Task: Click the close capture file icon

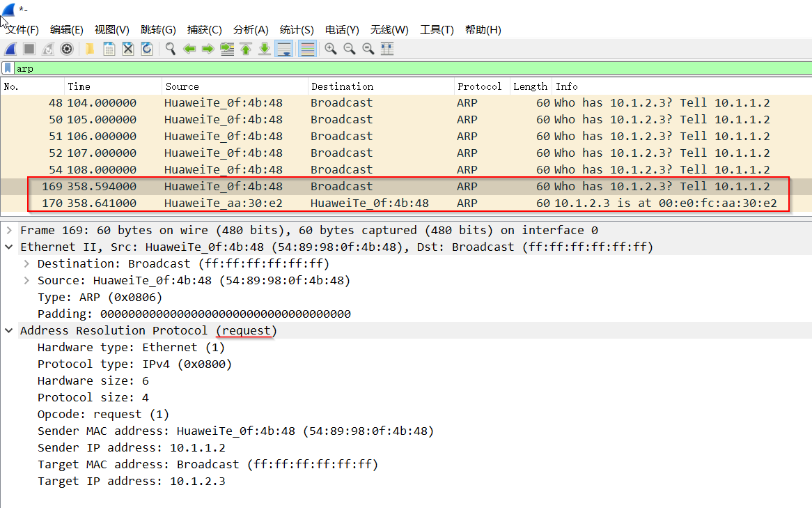Action: coord(128,49)
